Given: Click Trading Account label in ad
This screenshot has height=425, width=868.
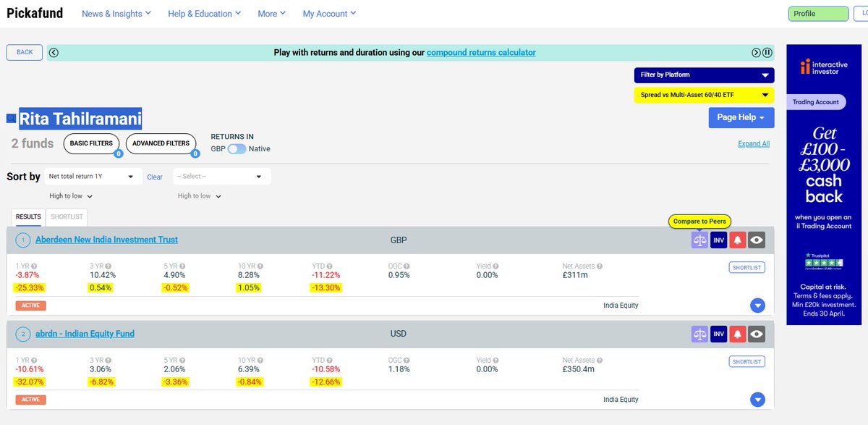Looking at the screenshot, I should point(816,102).
